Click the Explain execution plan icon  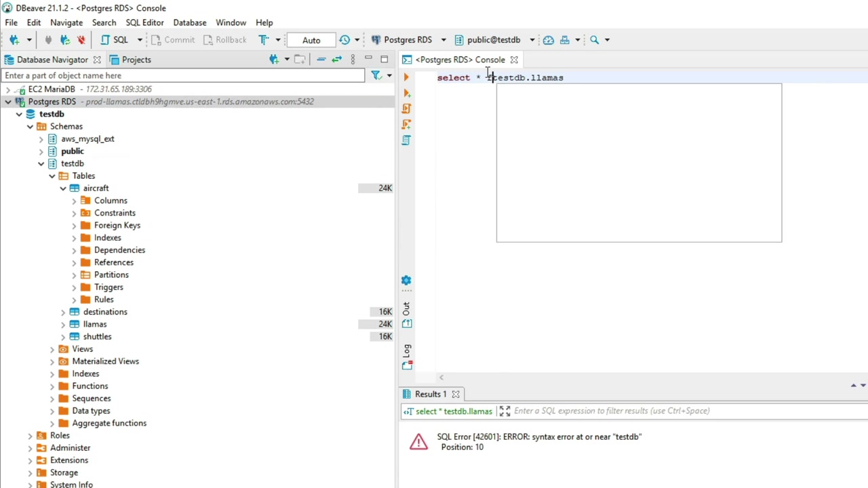pyautogui.click(x=406, y=140)
